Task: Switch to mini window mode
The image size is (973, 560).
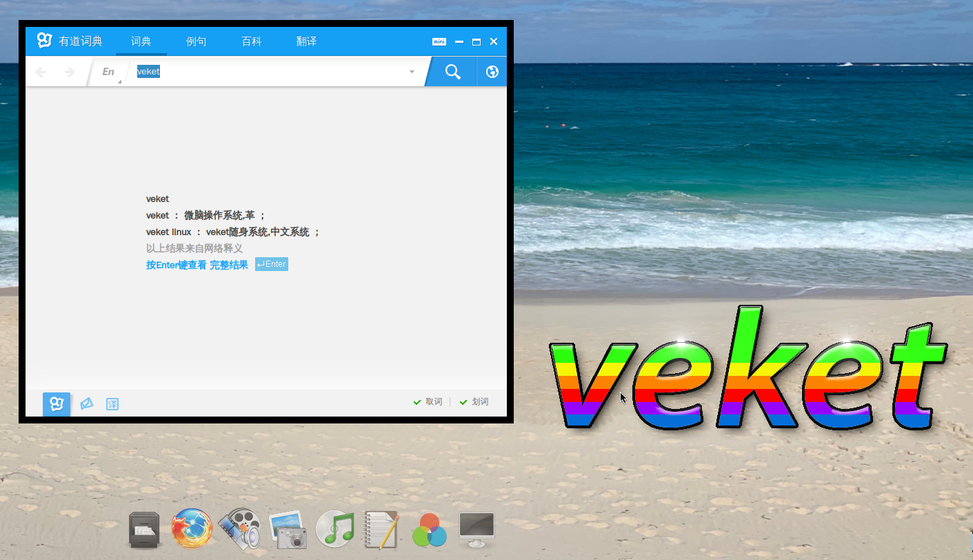Action: click(x=439, y=41)
